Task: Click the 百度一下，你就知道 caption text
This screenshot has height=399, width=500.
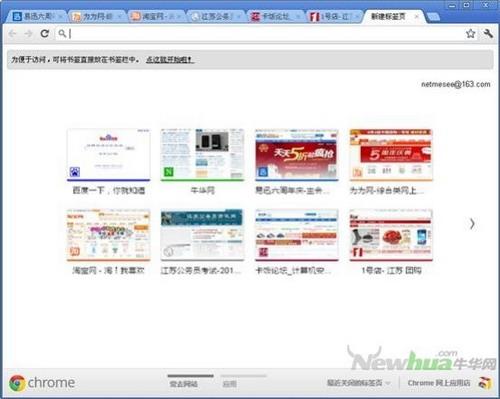Action: pos(109,191)
